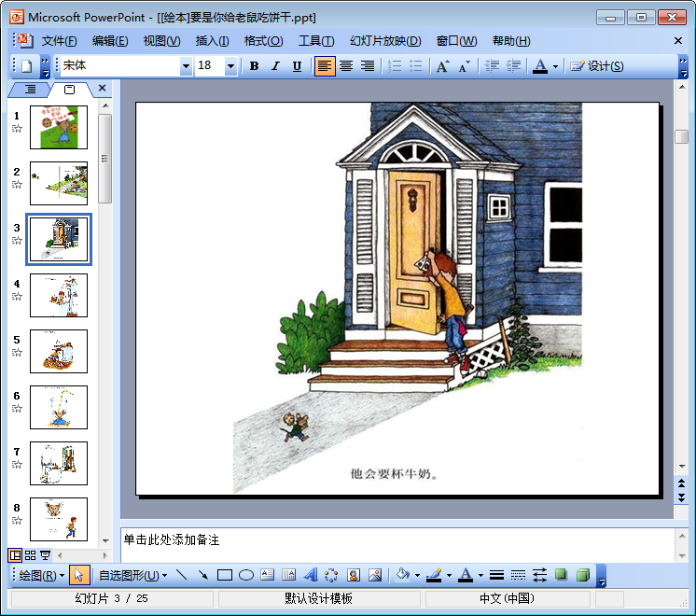The width and height of the screenshot is (696, 616).
Task: Choose the Select Objects arrow tool
Action: click(79, 575)
